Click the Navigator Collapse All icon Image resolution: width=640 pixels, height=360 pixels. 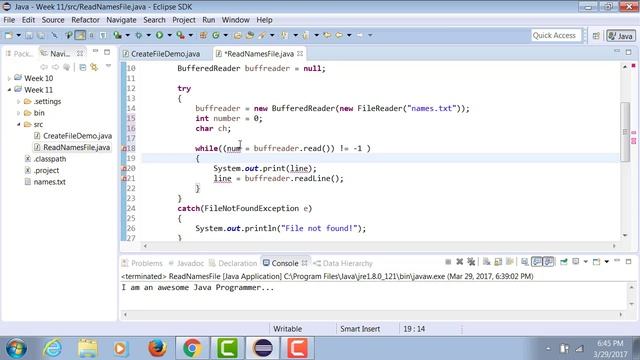(82, 67)
